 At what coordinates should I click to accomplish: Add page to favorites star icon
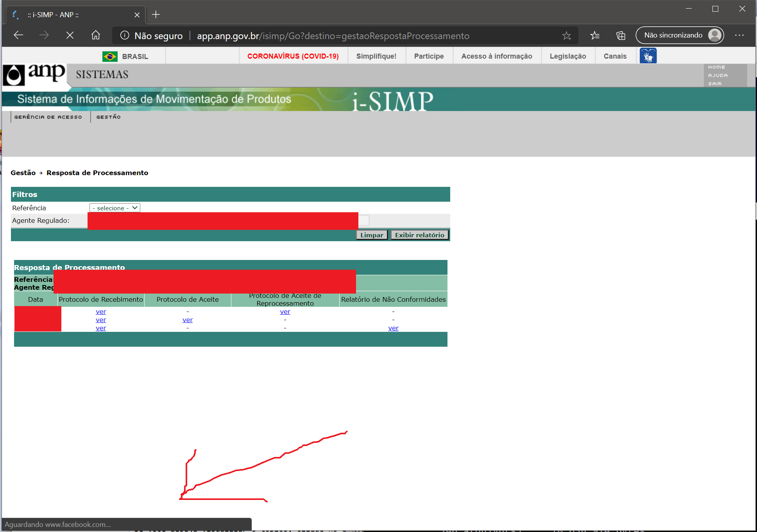(x=566, y=36)
